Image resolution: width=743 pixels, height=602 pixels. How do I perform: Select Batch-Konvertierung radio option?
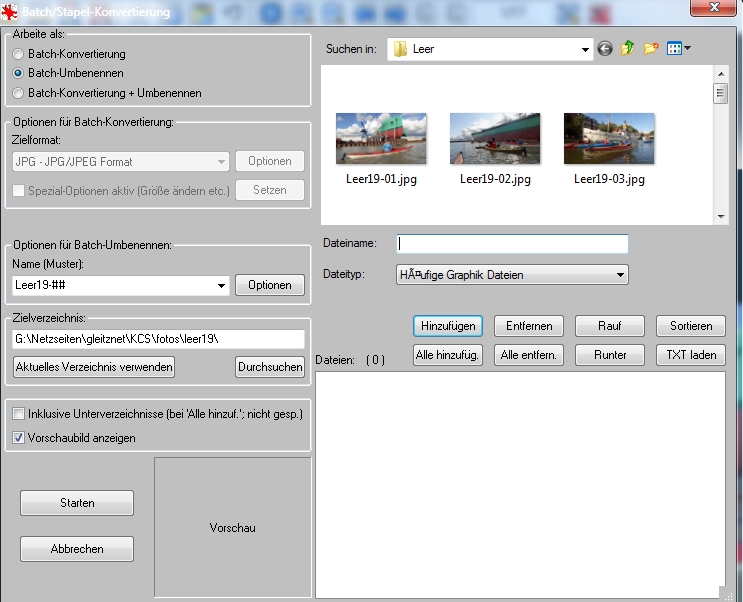click(19, 54)
